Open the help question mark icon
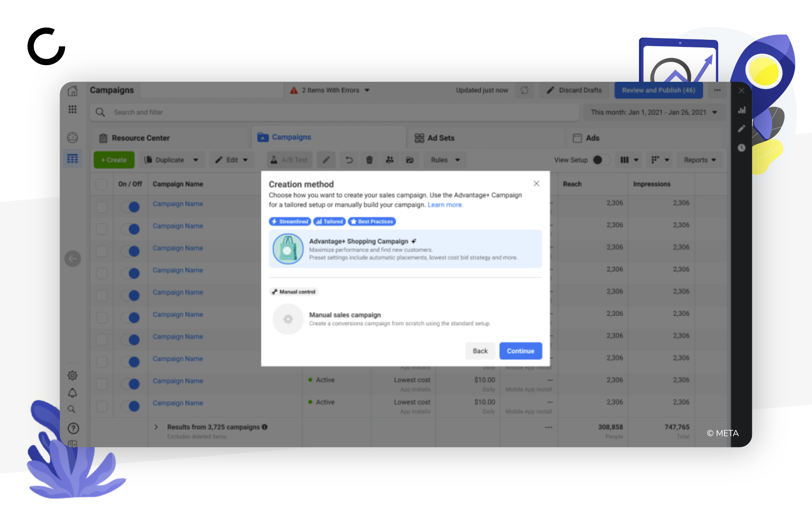The height and width of the screenshot is (529, 812). (x=73, y=428)
